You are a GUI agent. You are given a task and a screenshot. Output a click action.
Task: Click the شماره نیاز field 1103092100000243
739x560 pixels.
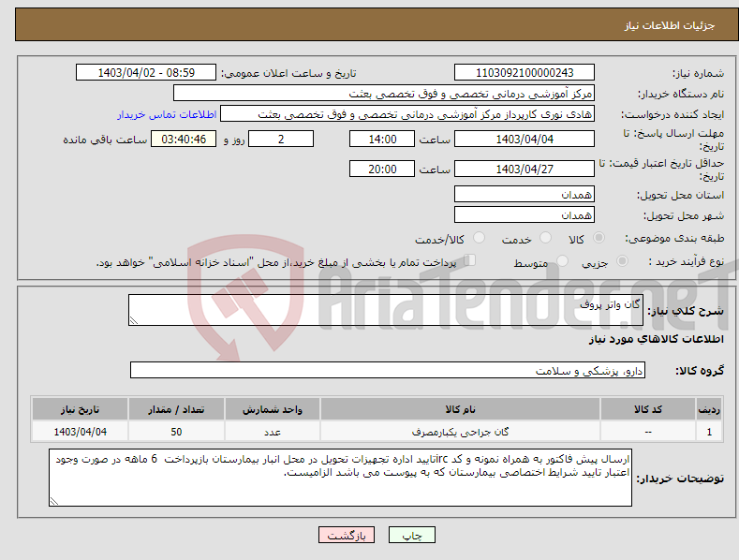pyautogui.click(x=525, y=73)
